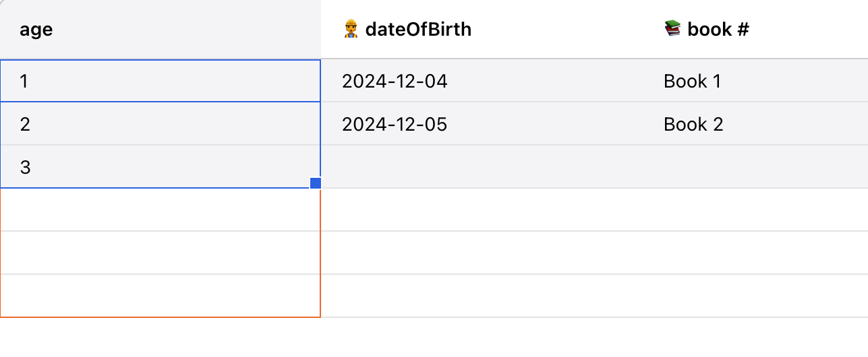Select the age cell containing 2
This screenshot has width=868, height=357.
(x=160, y=125)
